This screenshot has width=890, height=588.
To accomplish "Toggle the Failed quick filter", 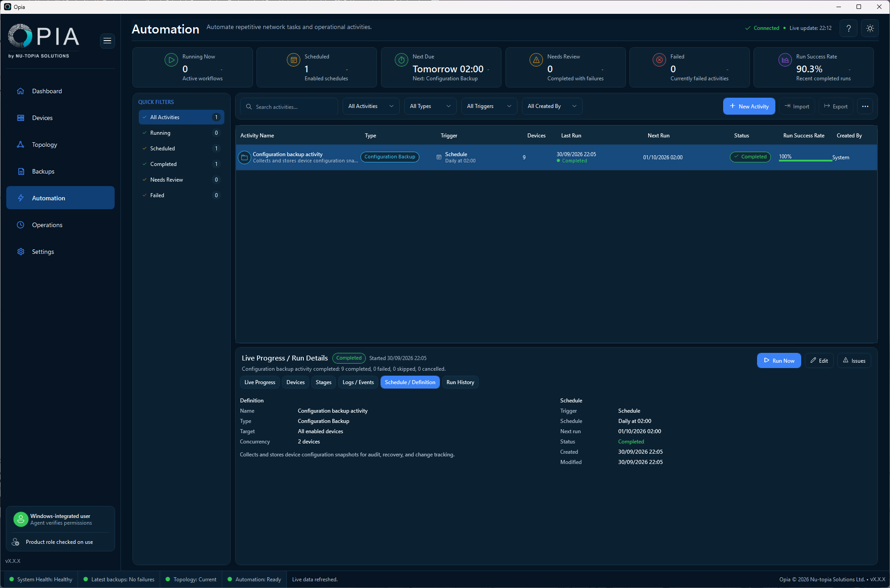I will point(182,195).
